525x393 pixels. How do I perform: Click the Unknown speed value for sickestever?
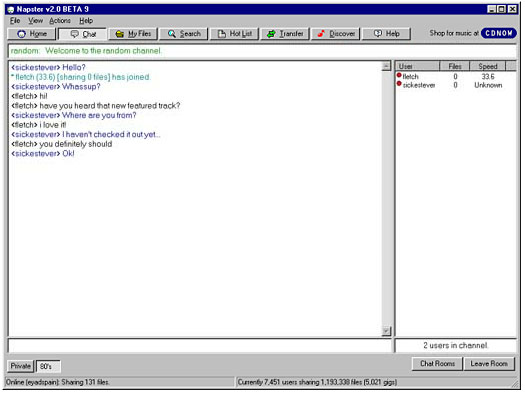click(488, 85)
